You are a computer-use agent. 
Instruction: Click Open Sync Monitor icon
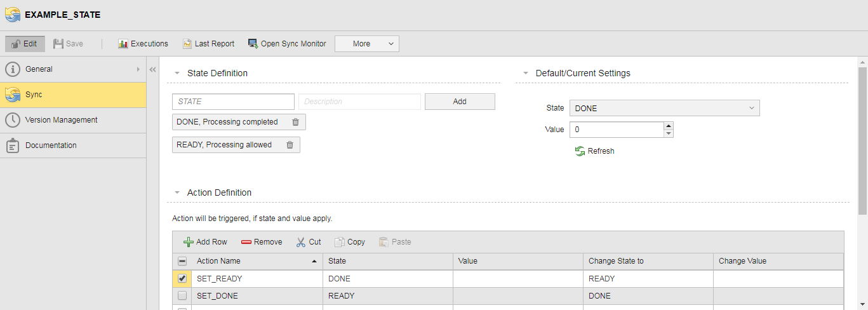tap(253, 44)
